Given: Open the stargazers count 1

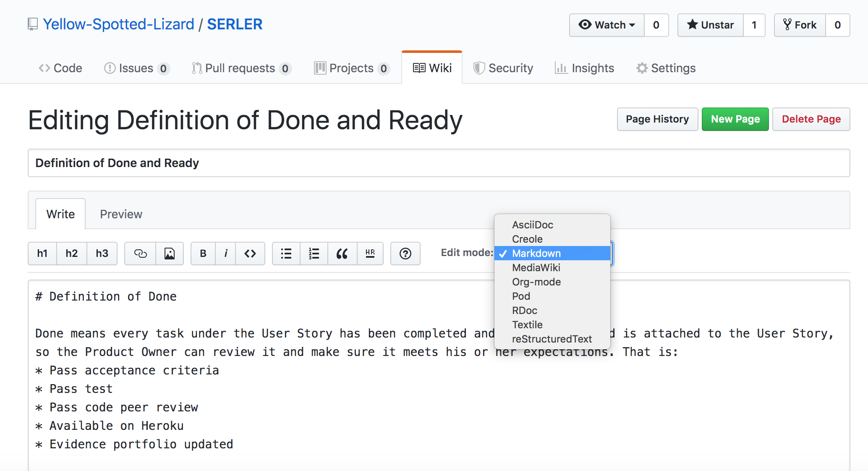Looking at the screenshot, I should pos(754,25).
